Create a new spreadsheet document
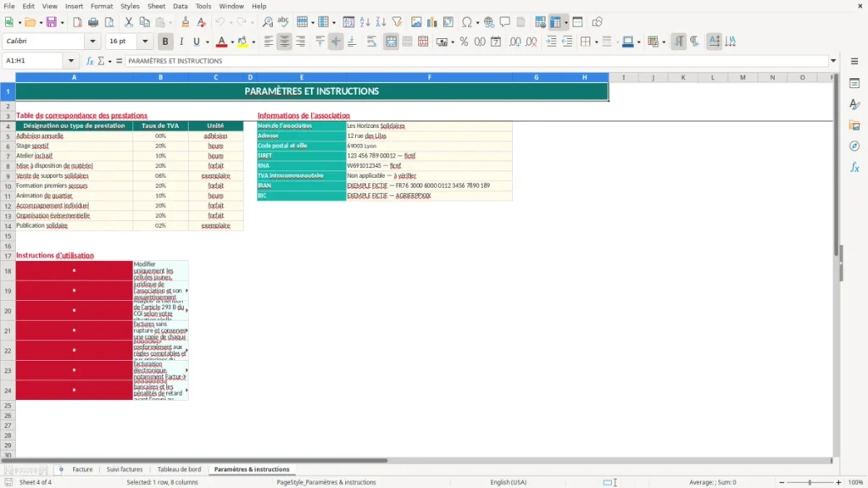 (x=8, y=22)
